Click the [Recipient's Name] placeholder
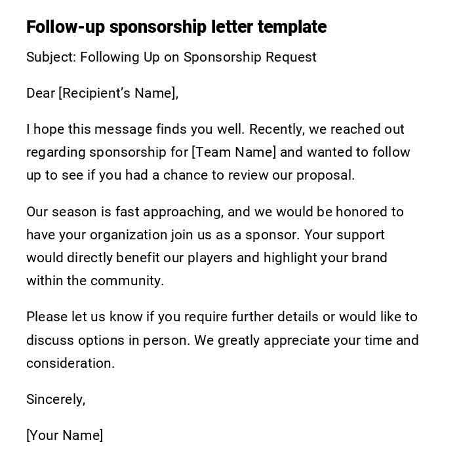 click(x=118, y=93)
